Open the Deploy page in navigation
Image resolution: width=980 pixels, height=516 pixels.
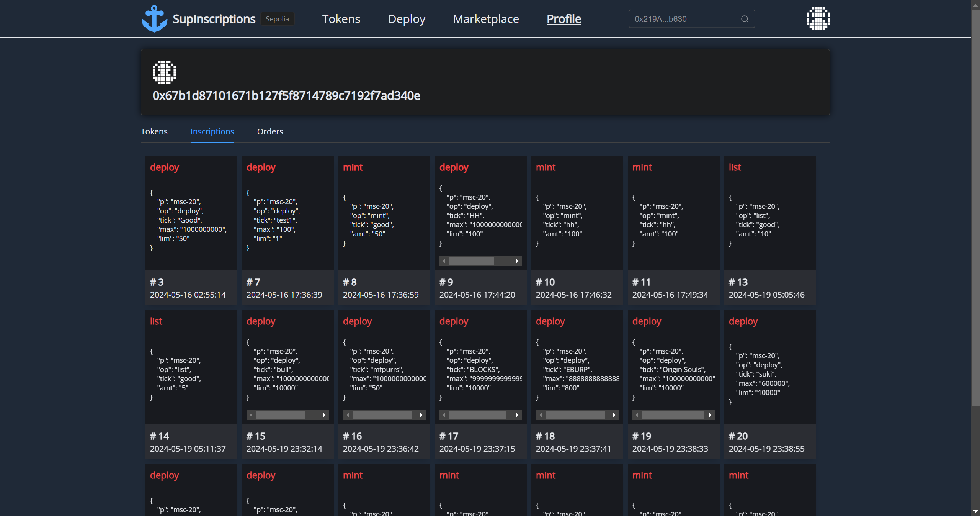(x=407, y=19)
